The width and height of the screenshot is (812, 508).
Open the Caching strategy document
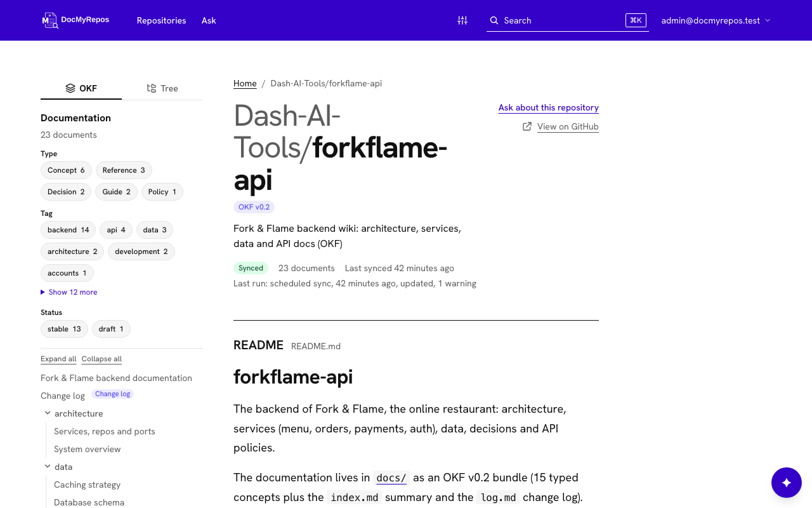tap(88, 485)
